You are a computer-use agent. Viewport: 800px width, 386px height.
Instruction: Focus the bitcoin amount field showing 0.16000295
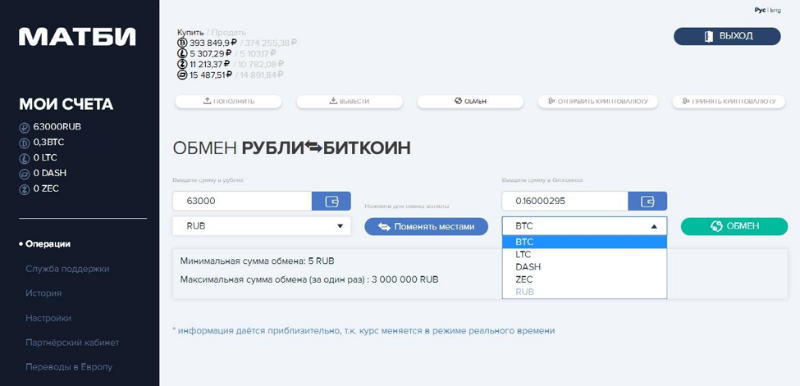point(565,201)
